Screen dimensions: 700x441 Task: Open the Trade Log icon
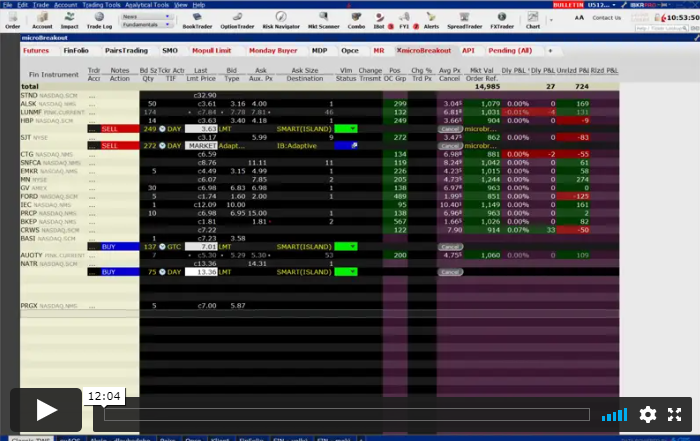pyautogui.click(x=99, y=21)
